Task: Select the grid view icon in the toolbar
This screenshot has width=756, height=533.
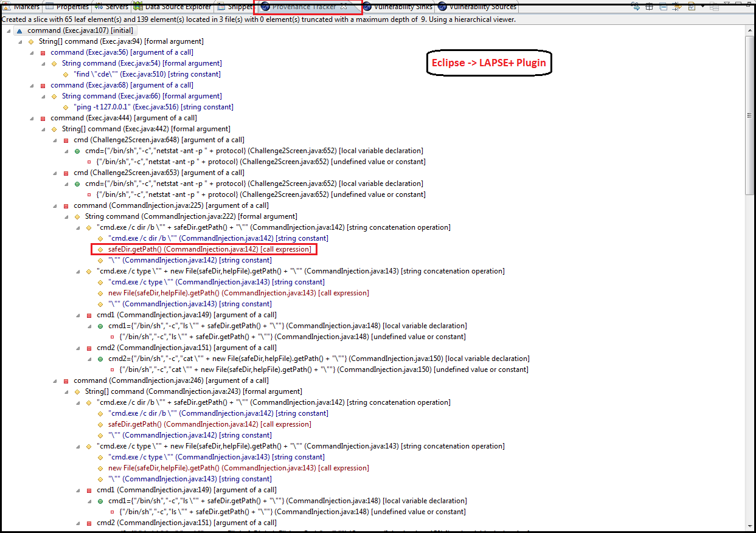Action: (x=650, y=7)
